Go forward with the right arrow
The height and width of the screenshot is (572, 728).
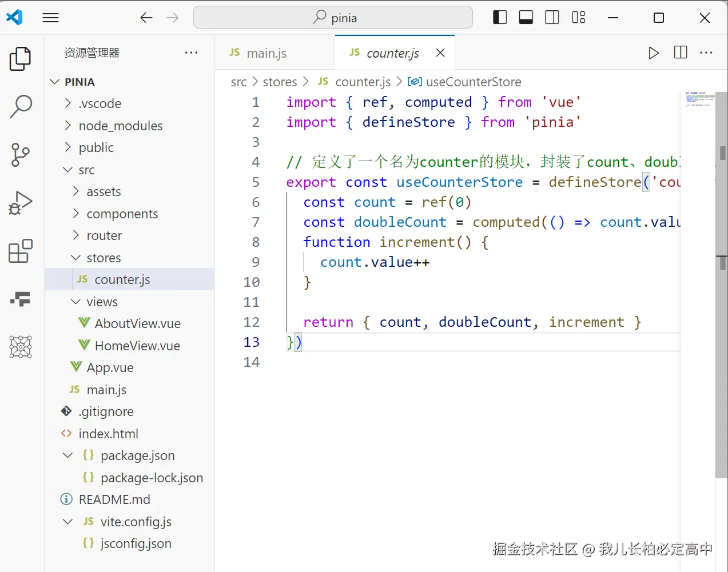pos(172,18)
